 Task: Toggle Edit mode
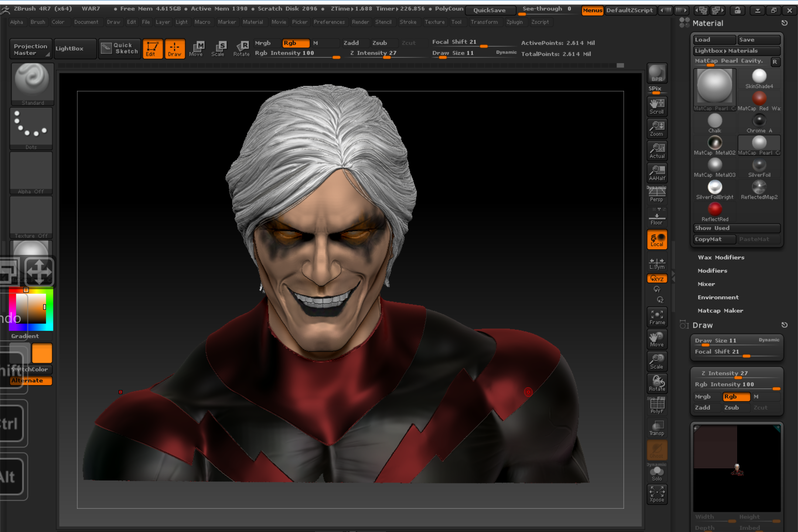pos(152,49)
